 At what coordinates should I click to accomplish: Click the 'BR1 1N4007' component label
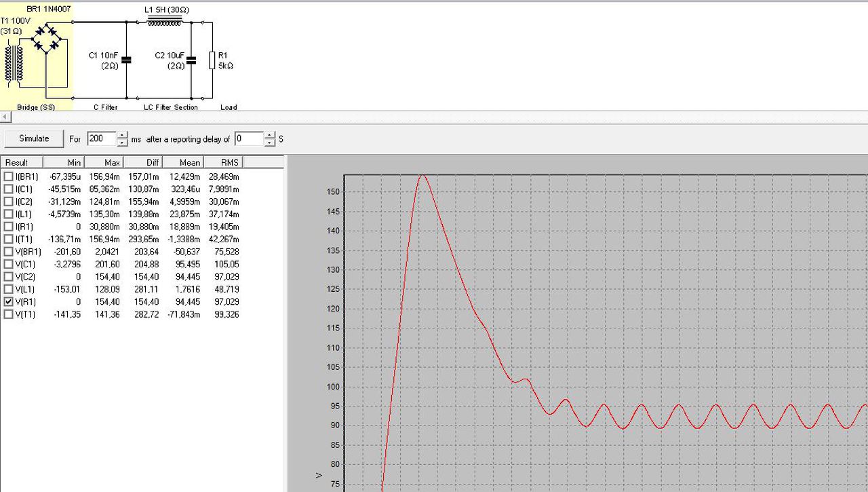(48, 9)
